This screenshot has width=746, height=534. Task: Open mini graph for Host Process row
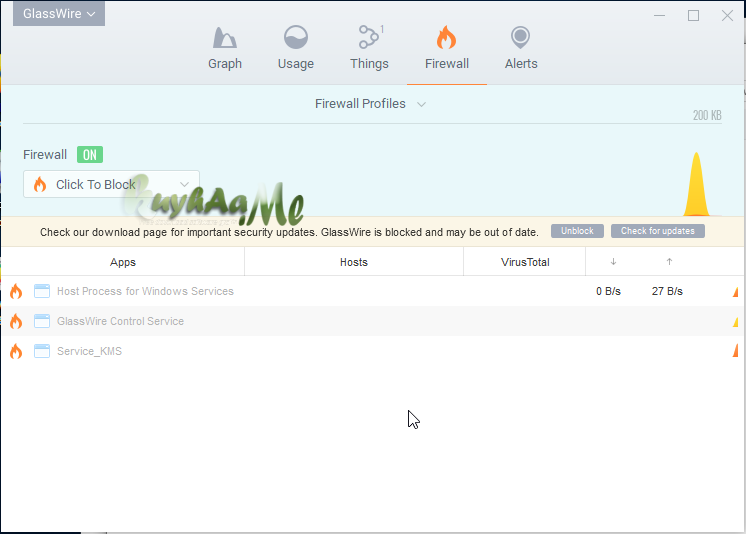click(736, 292)
